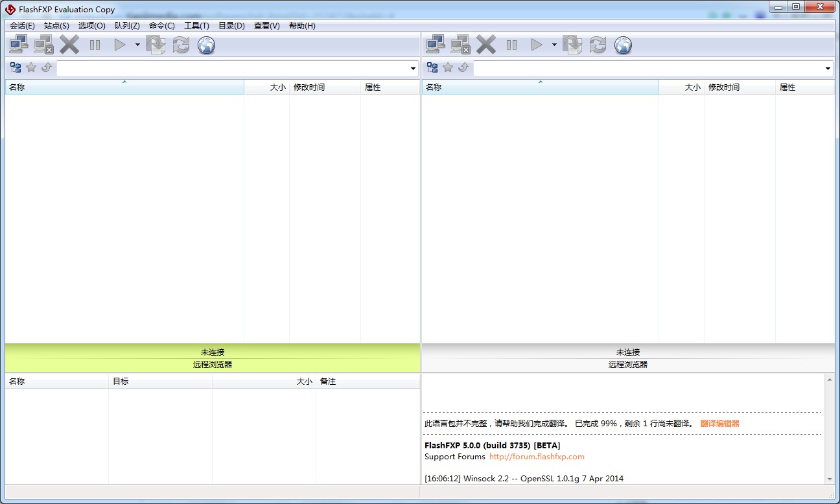
Task: Open the folder tree view icon on left pane
Action: pyautogui.click(x=14, y=67)
